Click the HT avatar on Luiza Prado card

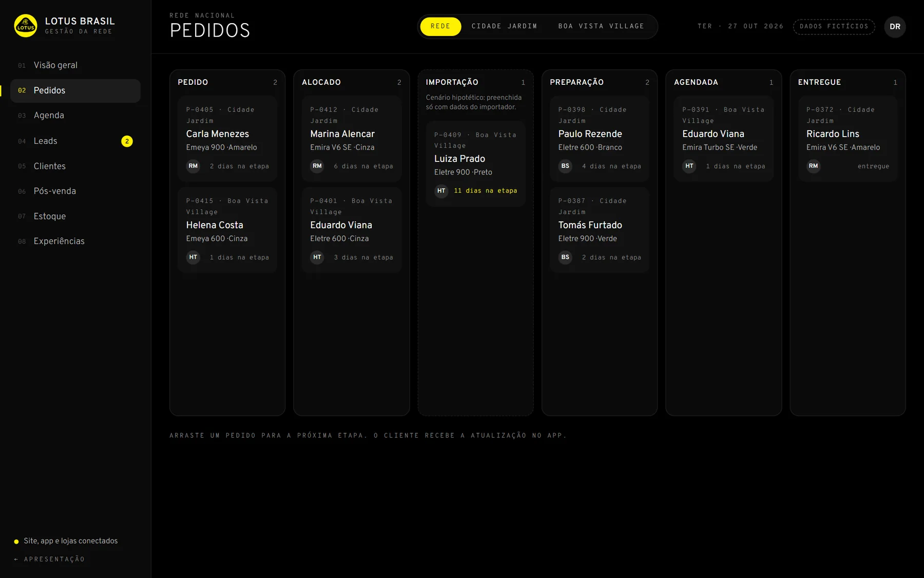441,191
